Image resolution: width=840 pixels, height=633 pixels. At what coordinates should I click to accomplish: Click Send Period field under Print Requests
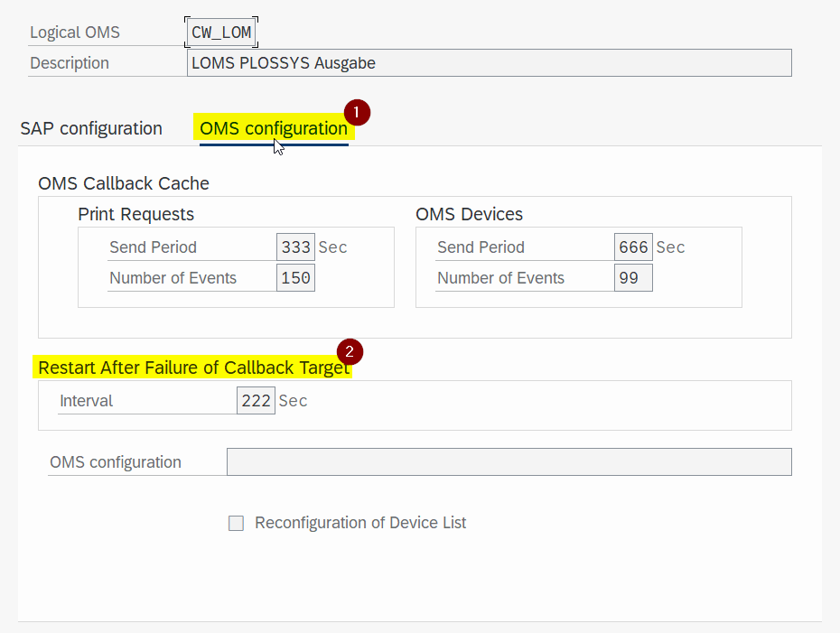click(x=296, y=247)
